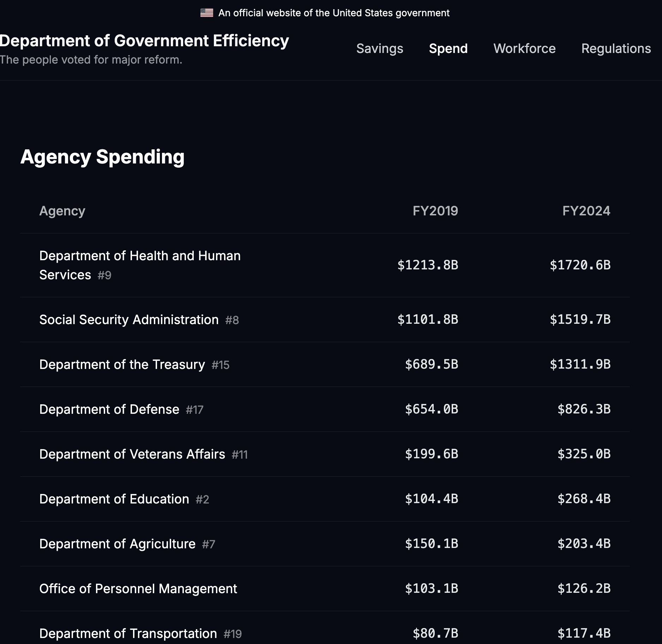Click the Department of Government Efficiency title
This screenshot has width=662, height=644.
[144, 41]
